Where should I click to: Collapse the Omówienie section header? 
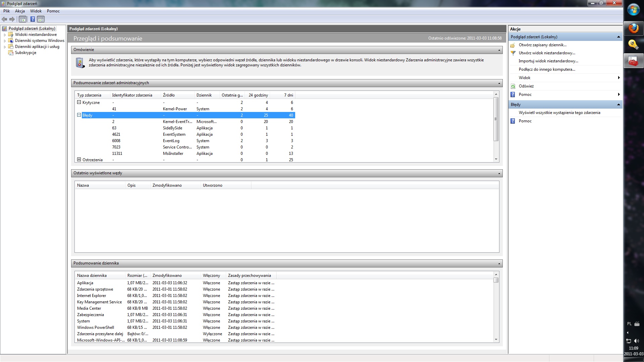[x=499, y=50]
